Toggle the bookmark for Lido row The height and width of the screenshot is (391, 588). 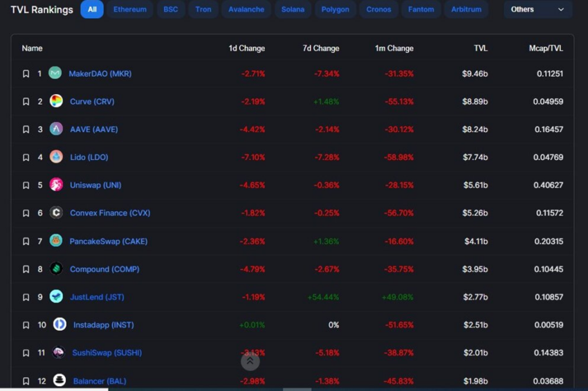[26, 157]
